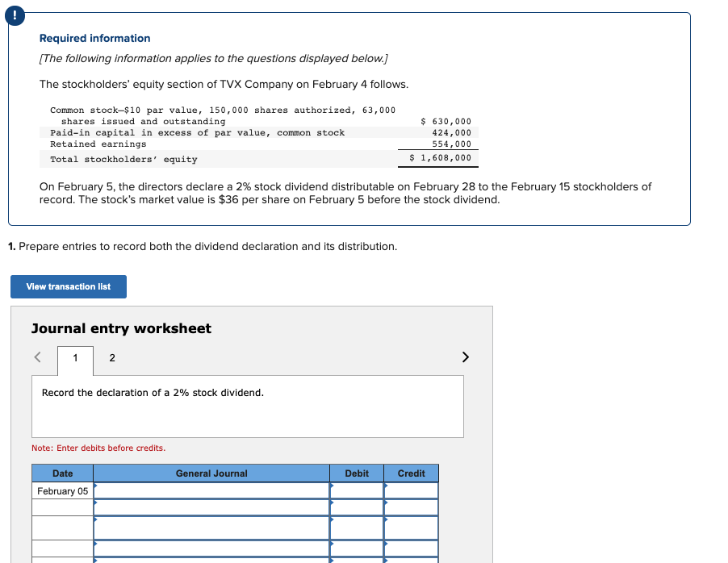This screenshot has height=563, width=728.
Task: Click the Credit column header
Action: pyautogui.click(x=411, y=473)
